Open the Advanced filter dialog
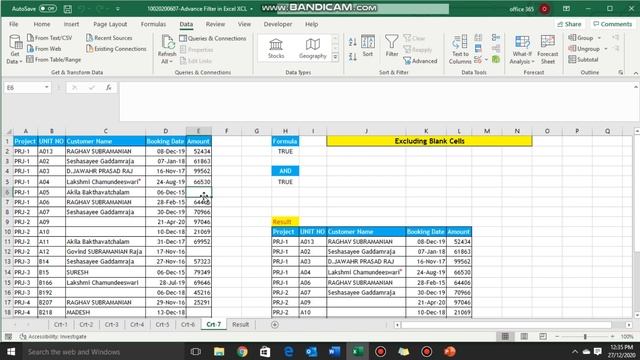640x360 pixels. tap(420, 61)
